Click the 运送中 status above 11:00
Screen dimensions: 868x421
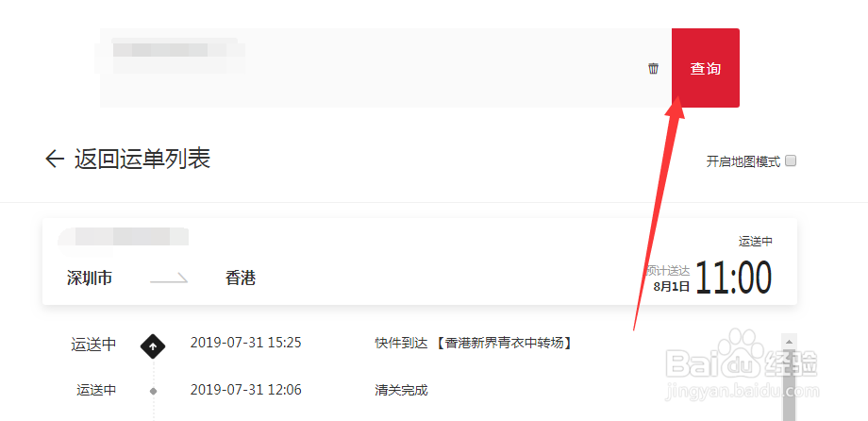(755, 241)
